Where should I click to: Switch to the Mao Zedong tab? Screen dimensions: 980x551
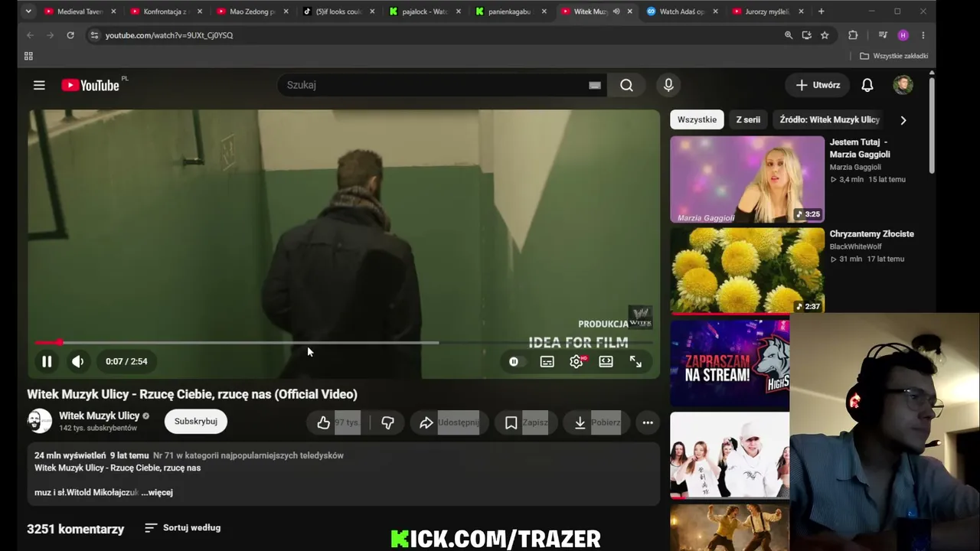tap(253, 11)
